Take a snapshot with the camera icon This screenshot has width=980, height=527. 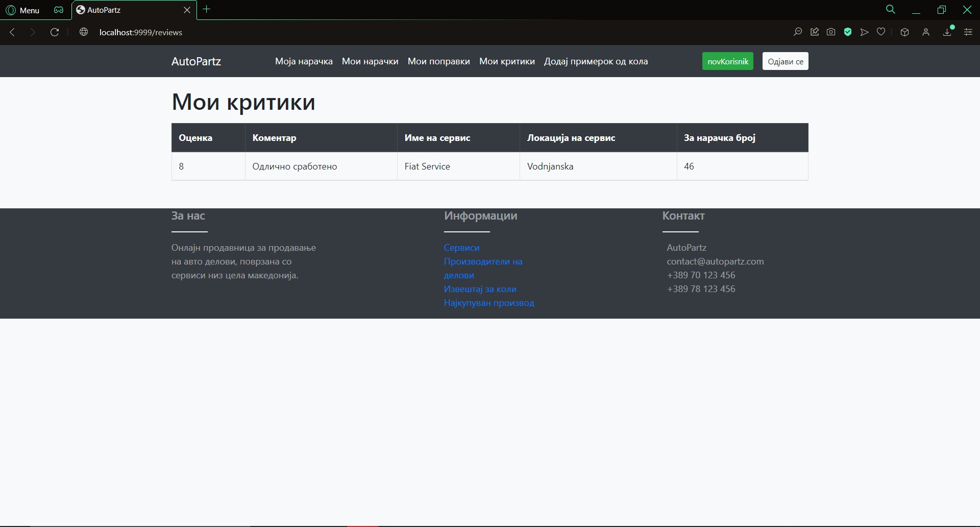tap(831, 32)
